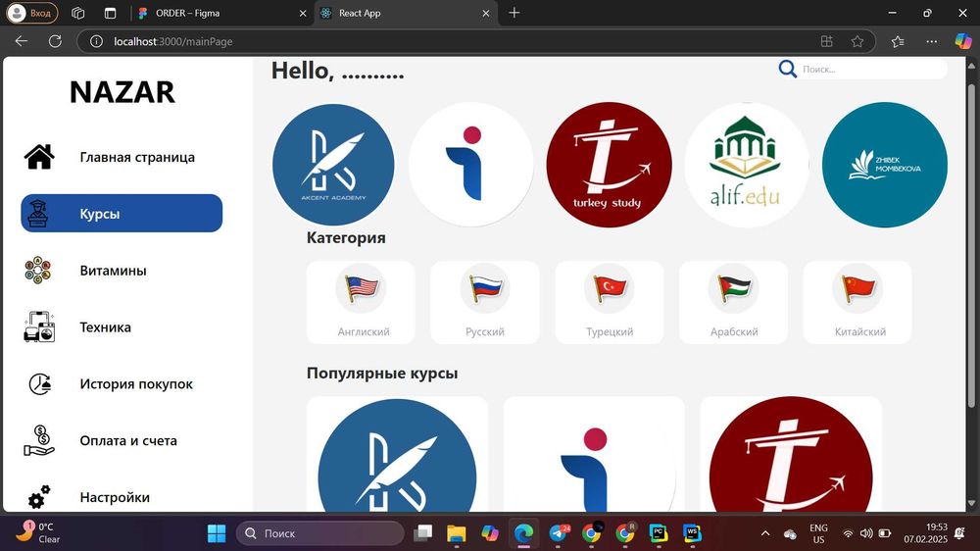Viewport: 980px width, 551px height.
Task: Open the Copilot sidebar icon
Action: (963, 41)
